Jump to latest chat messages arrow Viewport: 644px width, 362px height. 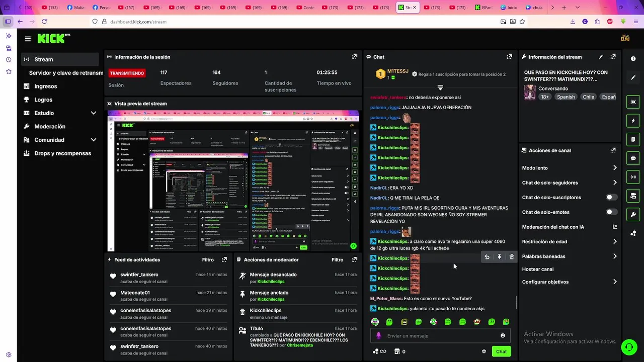pyautogui.click(x=440, y=88)
